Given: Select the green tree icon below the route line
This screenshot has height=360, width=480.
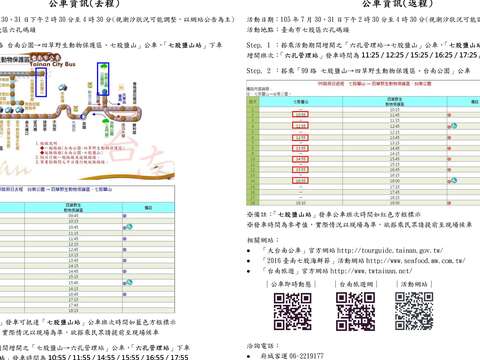Looking at the screenshot, I should (106, 121).
